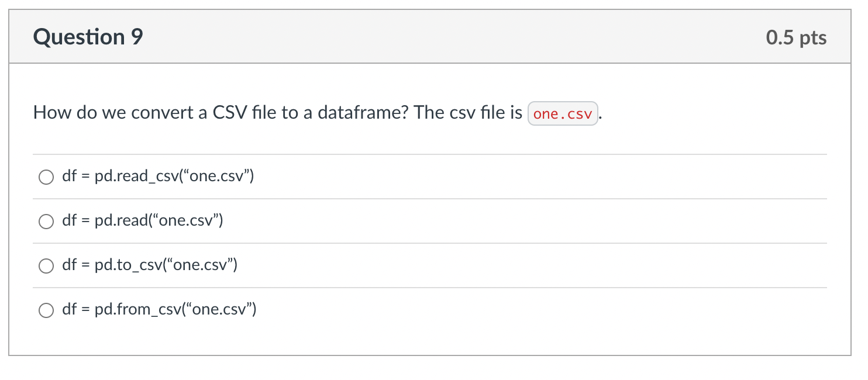The width and height of the screenshot is (868, 380).
Task: Click the '0.5 pts' points label
Action: tap(796, 38)
